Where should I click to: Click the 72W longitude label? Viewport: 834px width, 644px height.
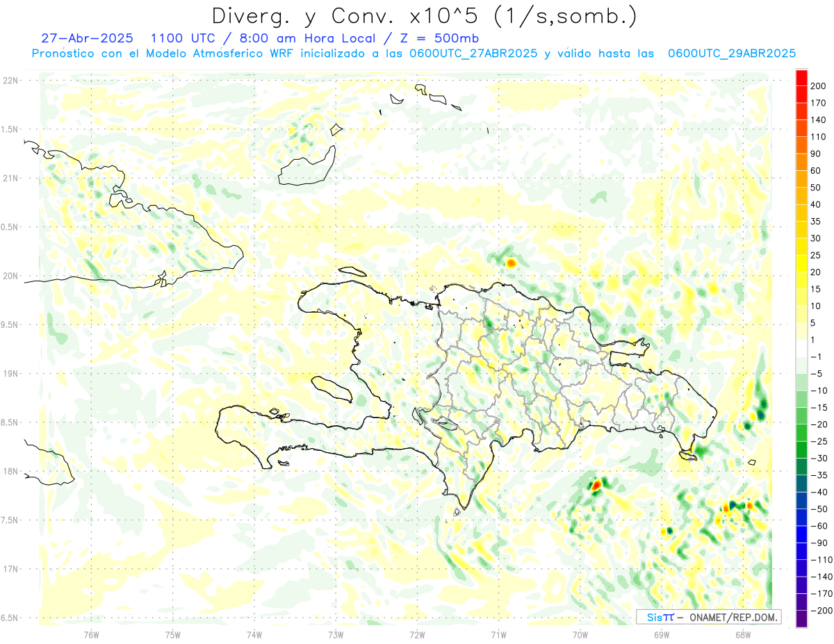417,634
